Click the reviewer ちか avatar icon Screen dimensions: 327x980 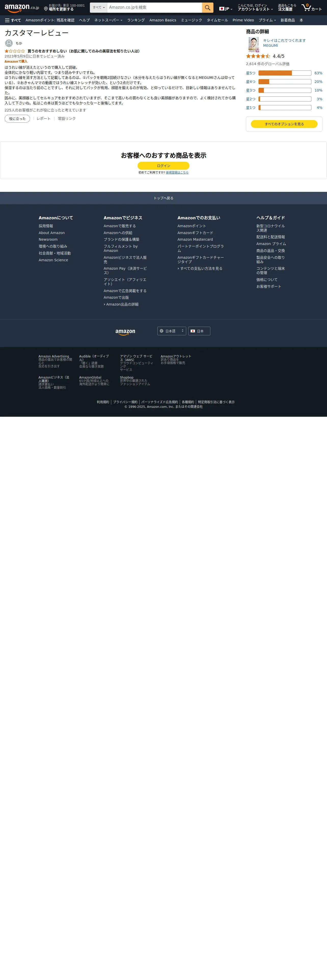(x=9, y=43)
